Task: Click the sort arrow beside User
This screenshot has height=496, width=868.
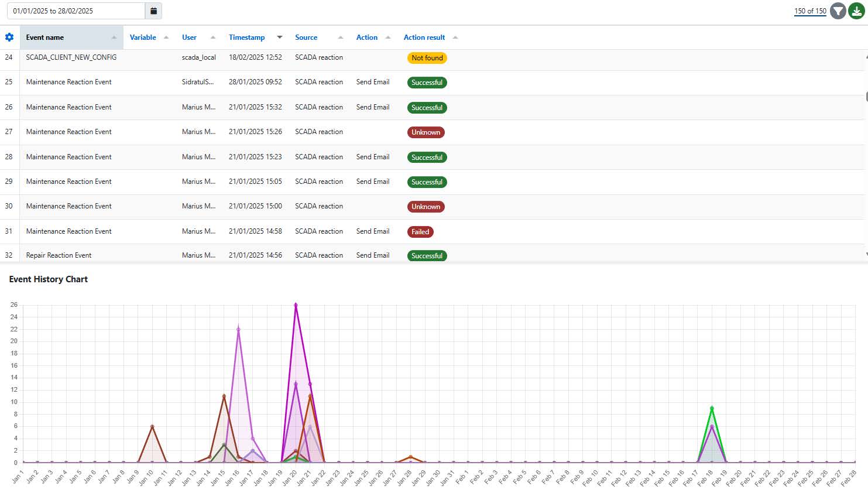Action: (213, 37)
